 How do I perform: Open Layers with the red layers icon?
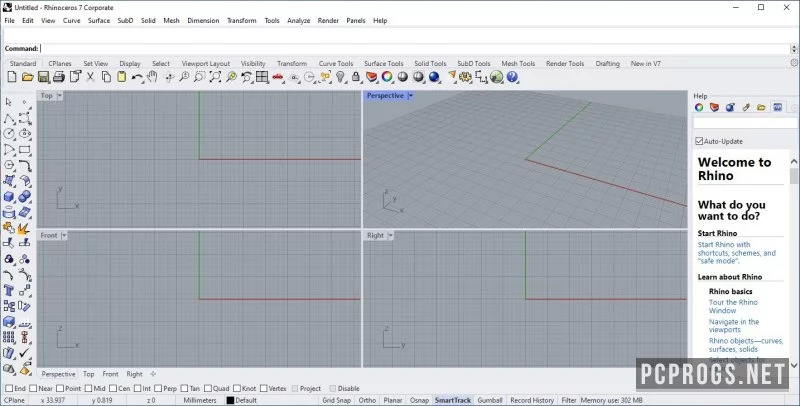371,77
